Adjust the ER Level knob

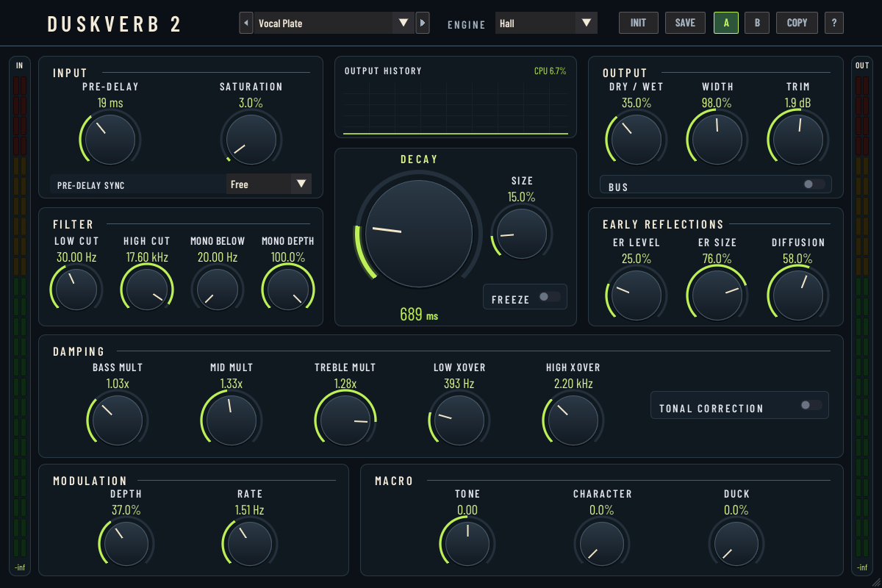[637, 295]
